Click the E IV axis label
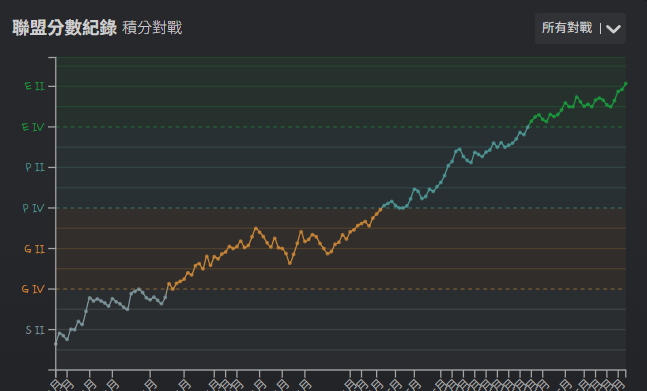647x391 pixels. 33,127
